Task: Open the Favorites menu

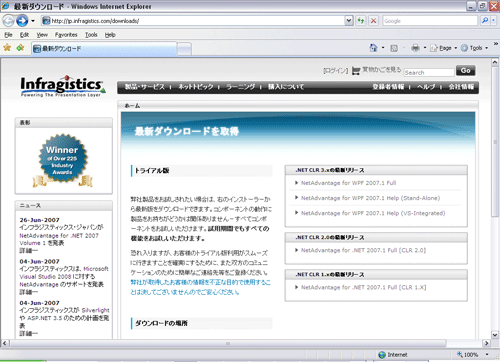Action: (x=66, y=35)
